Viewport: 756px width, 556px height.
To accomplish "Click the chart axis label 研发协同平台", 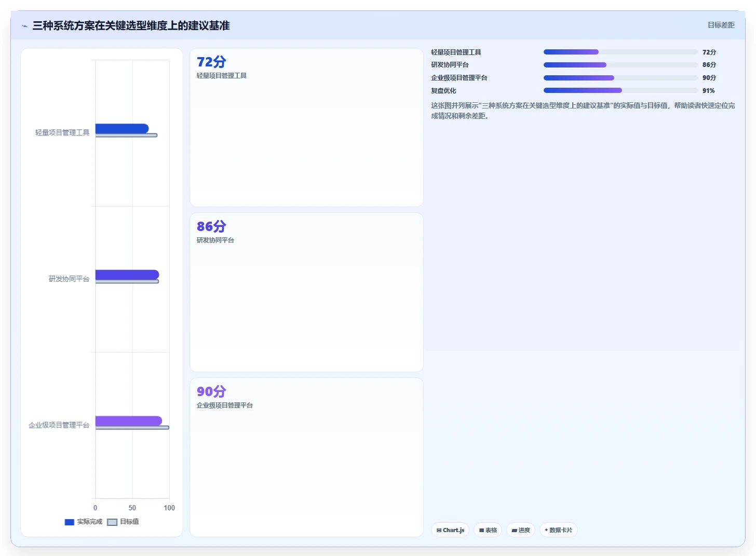I will tap(69, 279).
